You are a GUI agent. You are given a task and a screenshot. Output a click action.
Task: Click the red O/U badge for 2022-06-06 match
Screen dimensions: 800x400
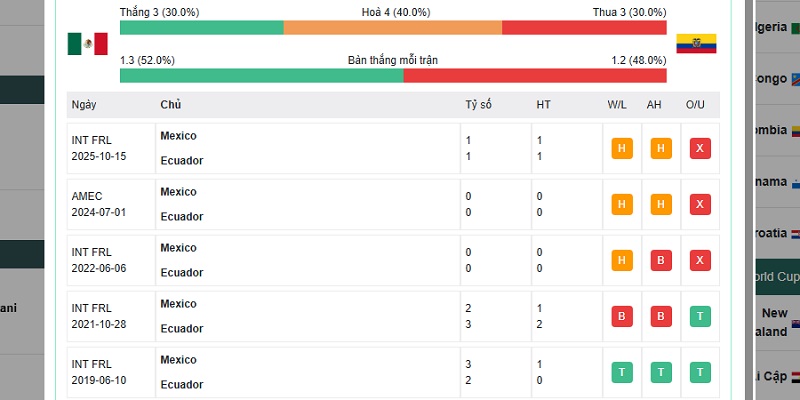(700, 261)
